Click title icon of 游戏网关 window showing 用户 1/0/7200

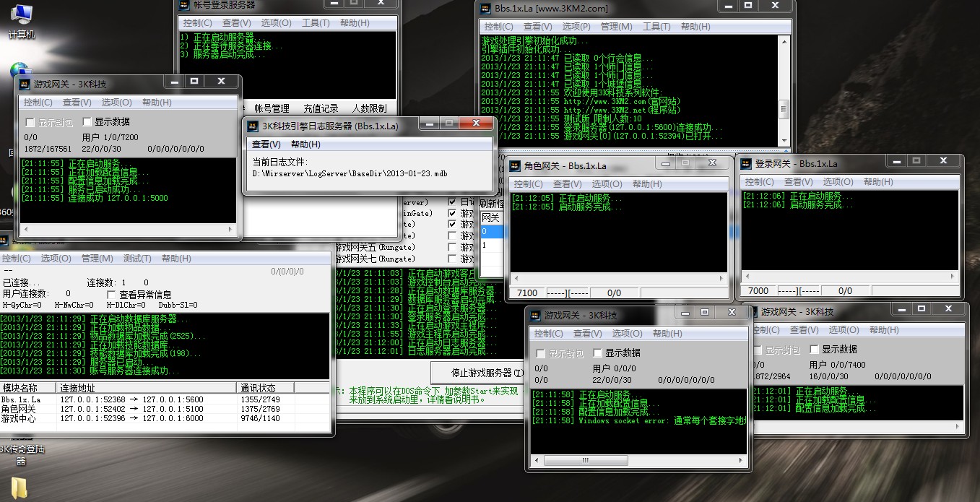pos(25,85)
